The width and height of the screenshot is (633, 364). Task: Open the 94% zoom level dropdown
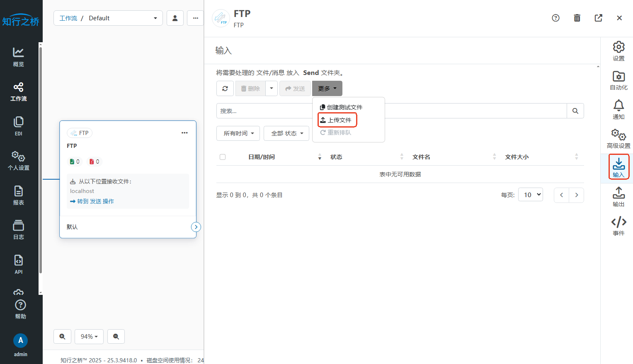89,337
